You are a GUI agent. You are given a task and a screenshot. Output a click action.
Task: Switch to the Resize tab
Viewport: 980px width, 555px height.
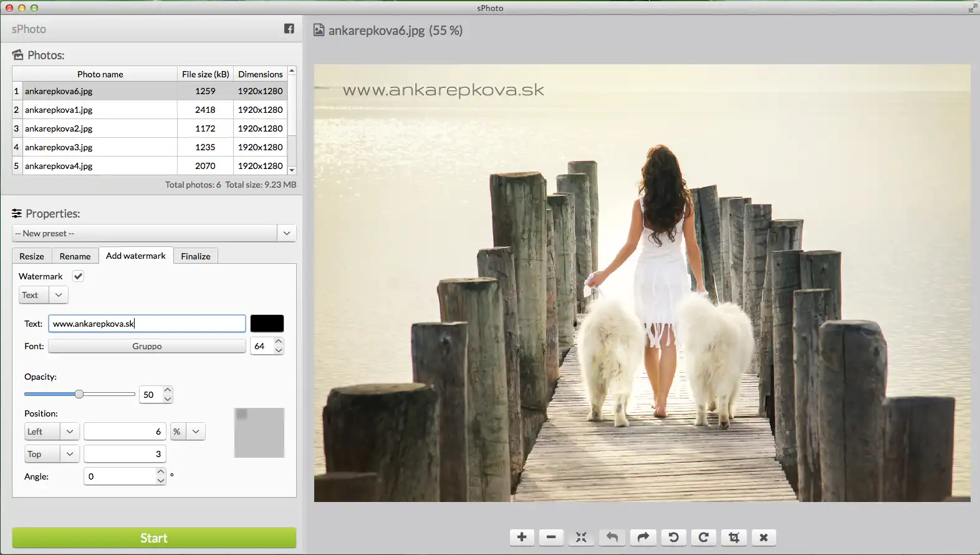pos(32,256)
